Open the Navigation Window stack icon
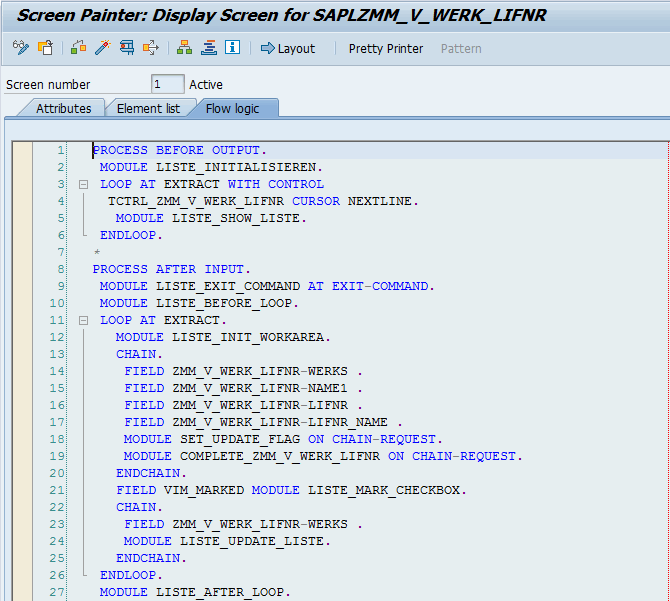Viewport: 670px width, 601px height. pos(209,47)
